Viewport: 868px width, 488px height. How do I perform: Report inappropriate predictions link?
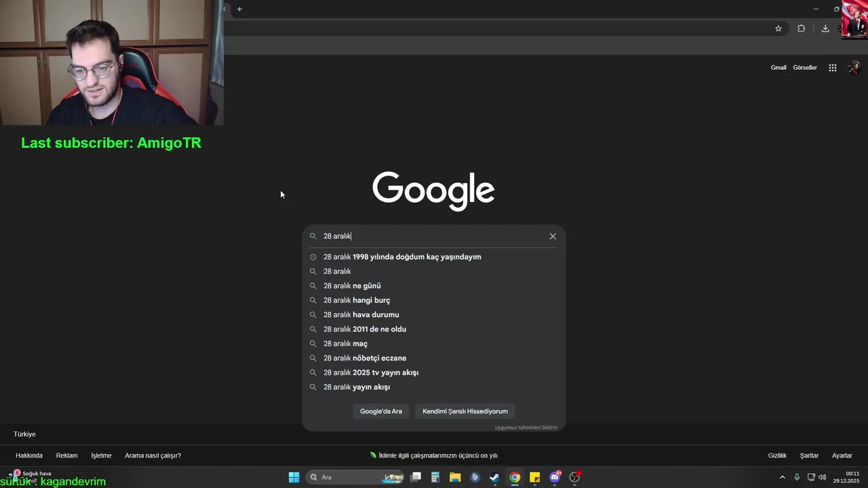[526, 428]
